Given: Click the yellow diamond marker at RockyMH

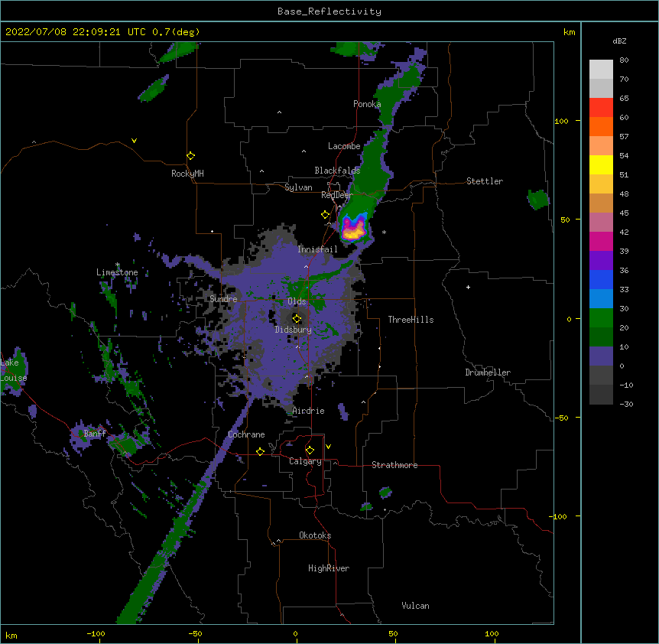Looking at the screenshot, I should click(x=190, y=156).
